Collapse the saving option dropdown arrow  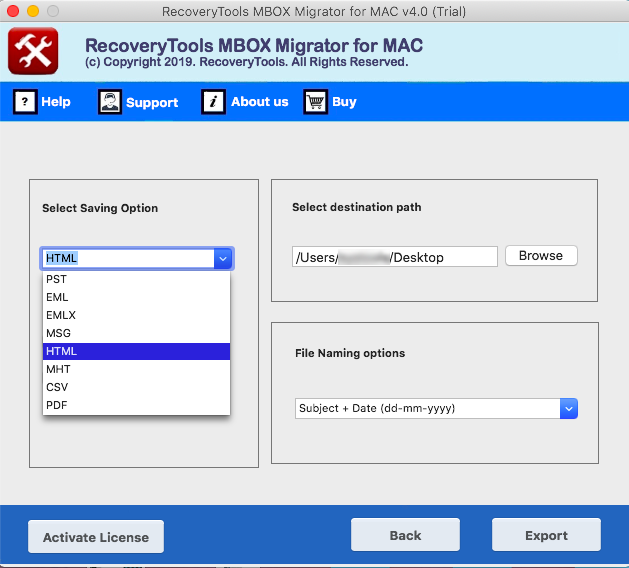(x=223, y=259)
